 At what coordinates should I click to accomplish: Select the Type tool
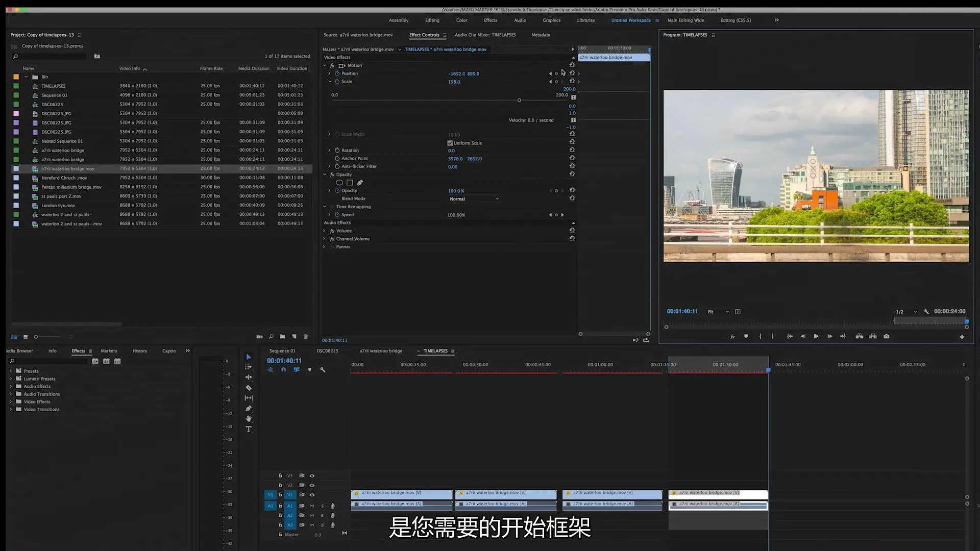(249, 429)
